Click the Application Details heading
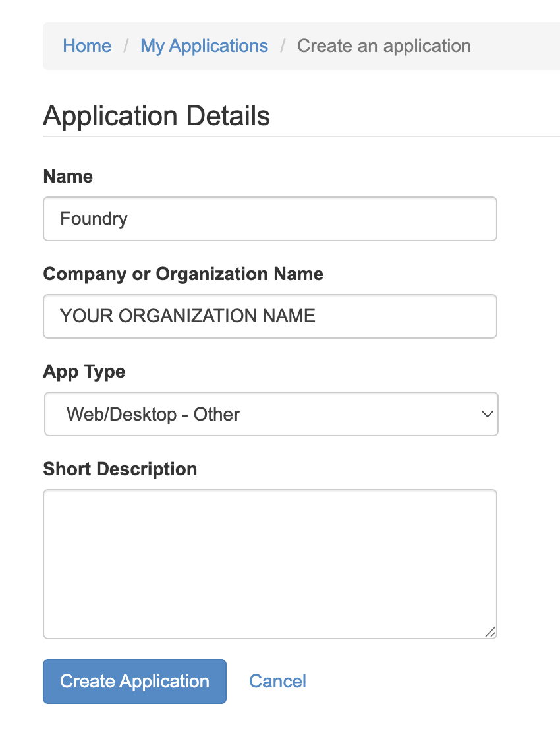 (156, 115)
